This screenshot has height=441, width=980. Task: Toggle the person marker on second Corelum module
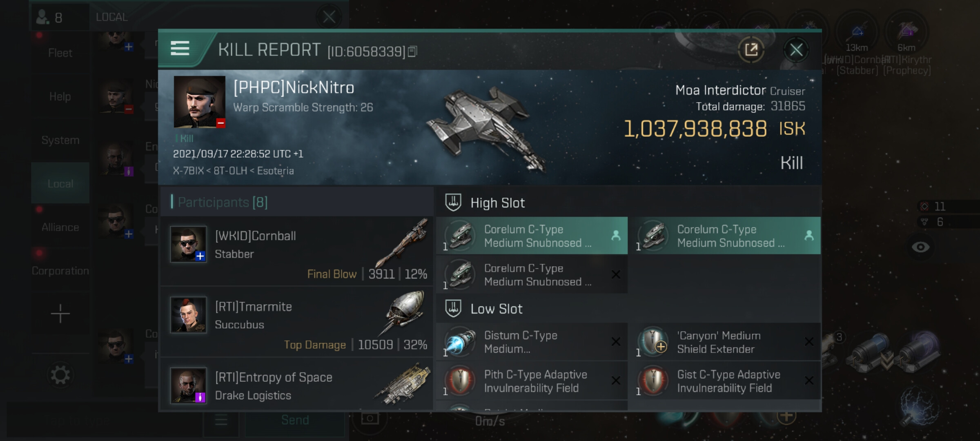click(808, 235)
